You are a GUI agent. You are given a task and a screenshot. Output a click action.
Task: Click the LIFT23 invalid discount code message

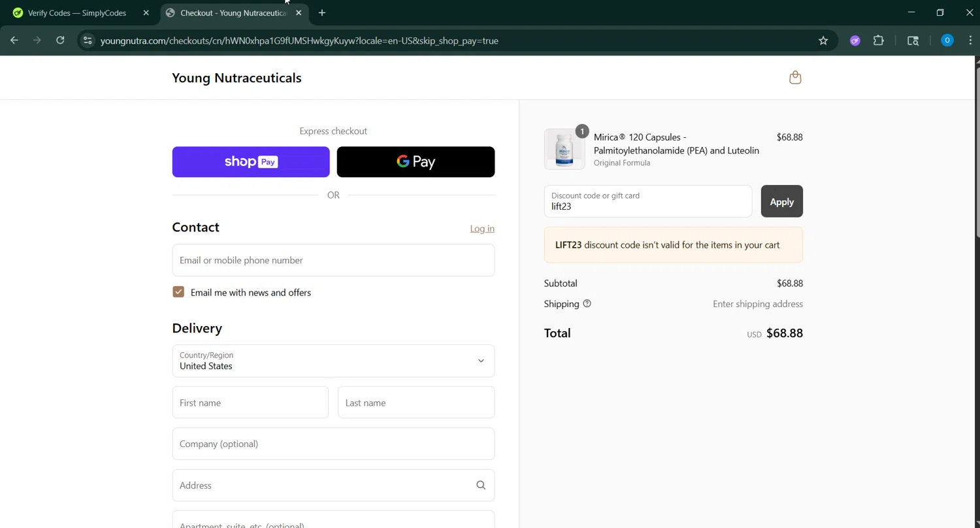pyautogui.click(x=674, y=245)
